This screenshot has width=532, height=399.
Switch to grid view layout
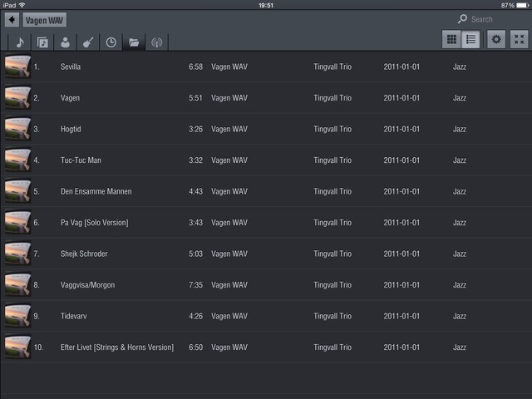451,39
